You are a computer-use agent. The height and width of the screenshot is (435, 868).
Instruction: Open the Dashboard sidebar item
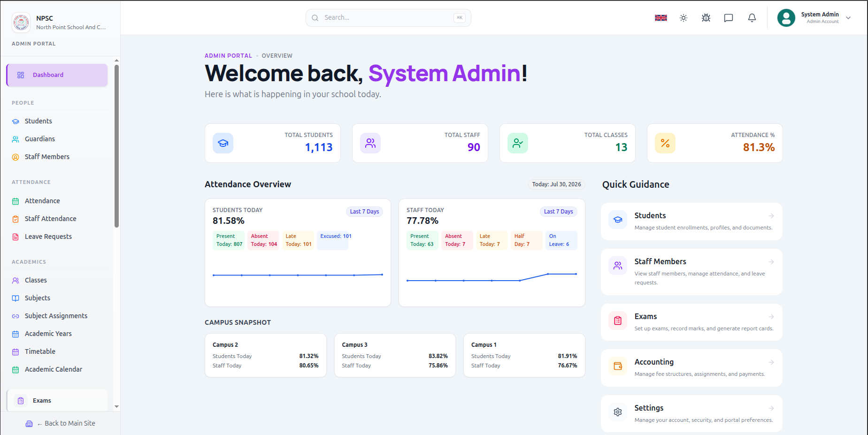coord(57,75)
